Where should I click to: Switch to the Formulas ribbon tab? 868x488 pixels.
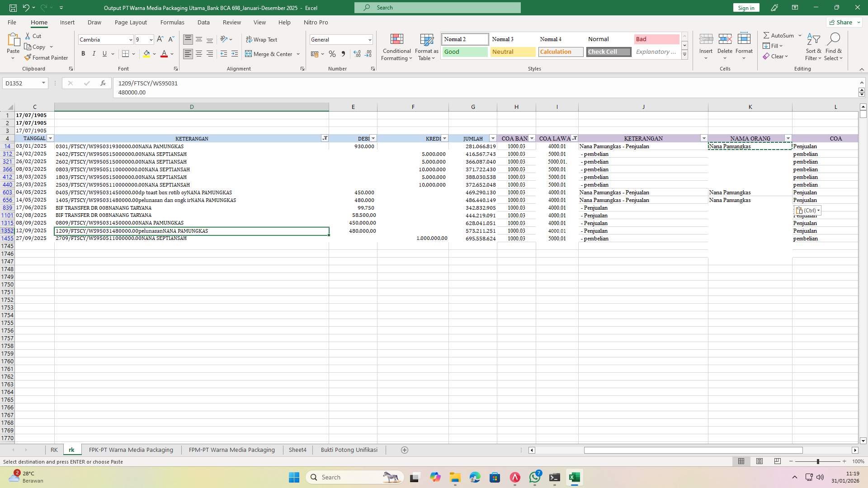pos(172,22)
